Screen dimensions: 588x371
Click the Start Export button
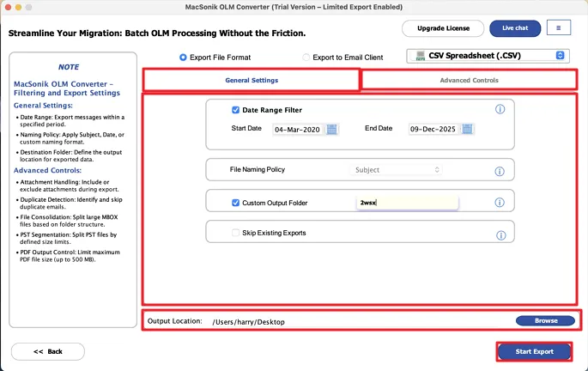point(534,351)
